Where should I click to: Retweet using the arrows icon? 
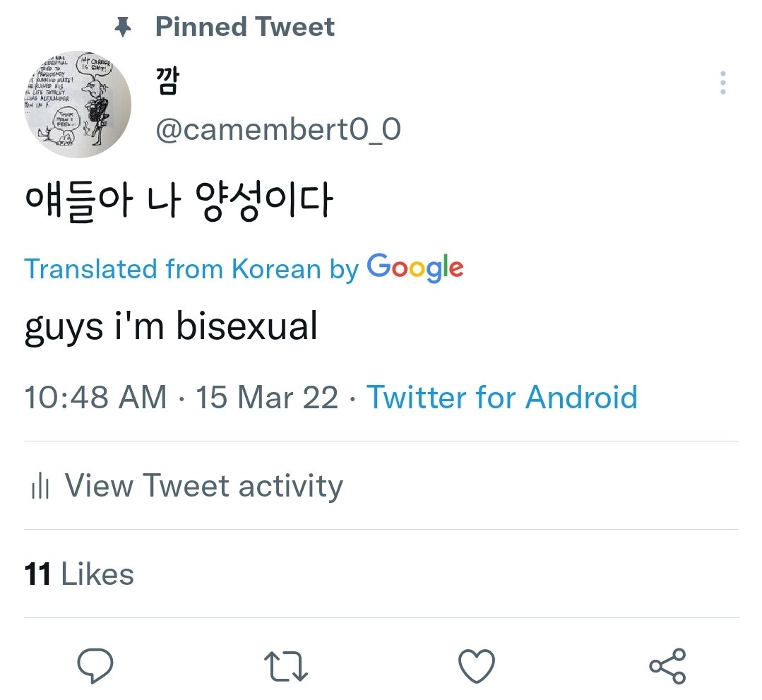[x=285, y=666]
